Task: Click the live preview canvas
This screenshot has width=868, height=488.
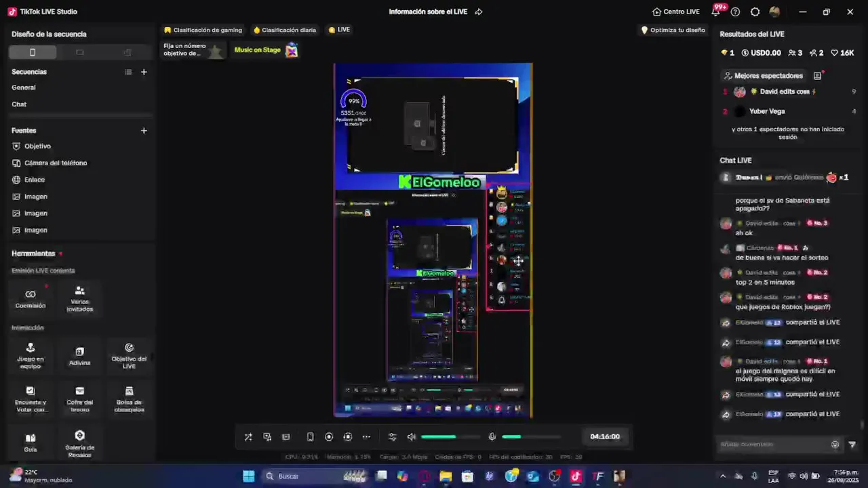Action: pyautogui.click(x=433, y=240)
